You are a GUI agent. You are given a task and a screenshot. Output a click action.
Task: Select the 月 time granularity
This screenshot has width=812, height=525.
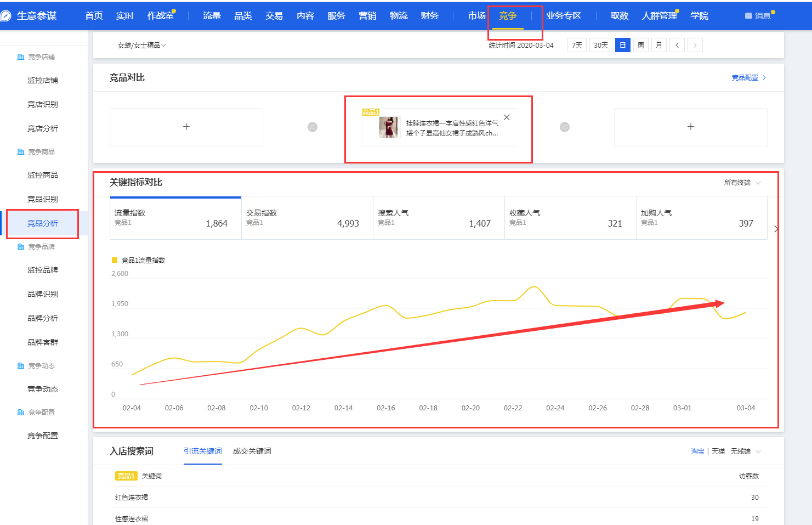[658, 45]
